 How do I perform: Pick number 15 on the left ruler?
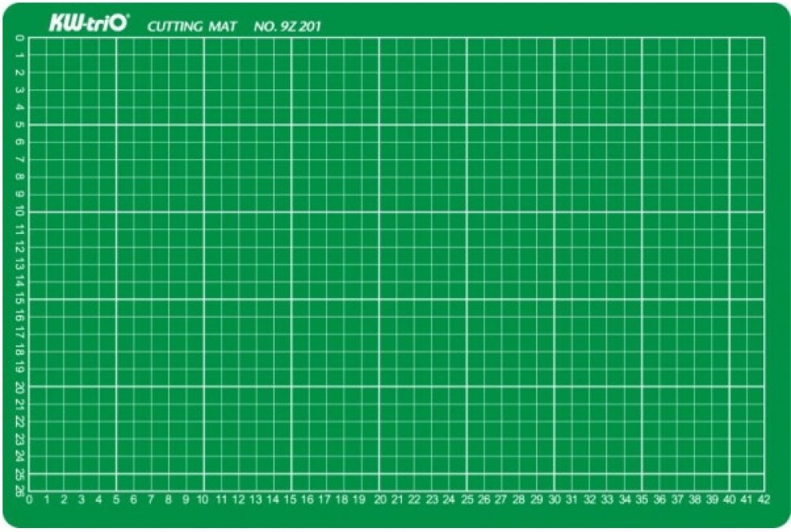19,299
